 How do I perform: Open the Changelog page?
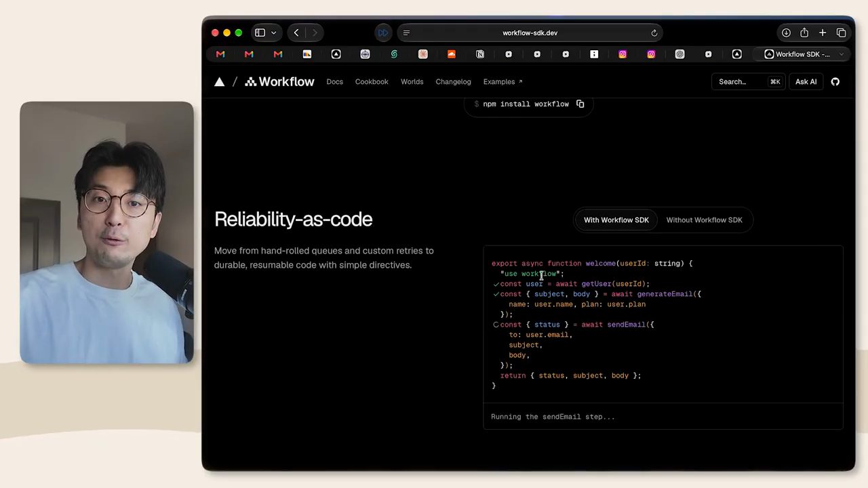point(453,82)
